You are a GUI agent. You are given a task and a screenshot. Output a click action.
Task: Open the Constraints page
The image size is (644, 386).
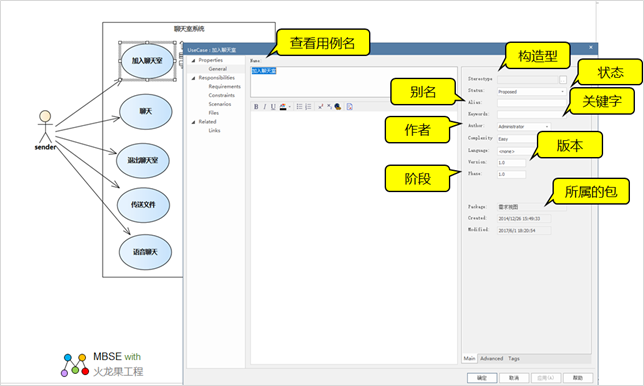tap(221, 95)
